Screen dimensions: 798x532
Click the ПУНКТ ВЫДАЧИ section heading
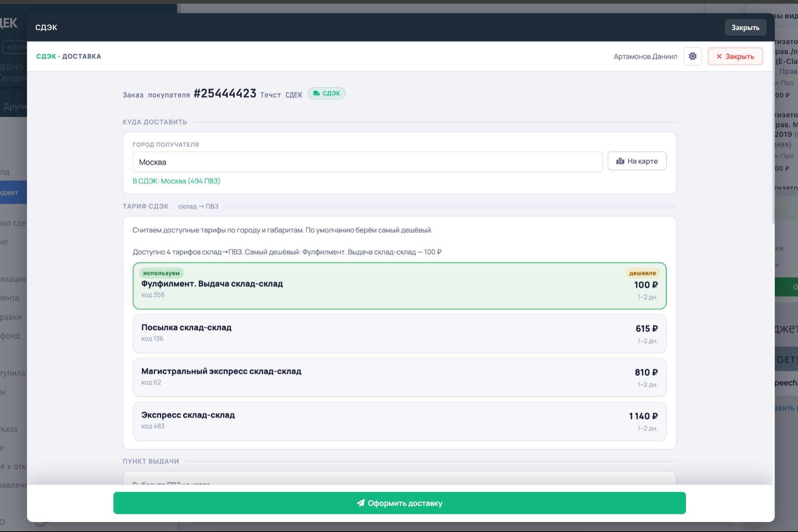[151, 461]
